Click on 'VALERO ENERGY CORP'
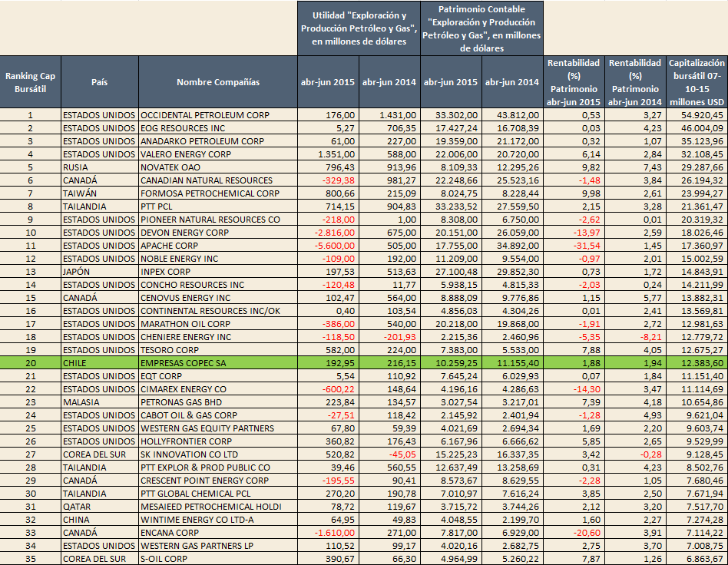 click(218, 154)
